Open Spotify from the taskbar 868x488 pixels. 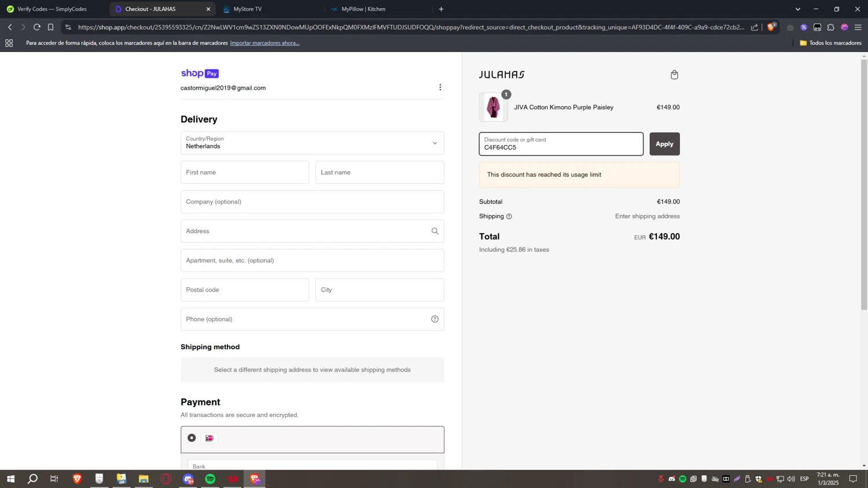[211, 479]
